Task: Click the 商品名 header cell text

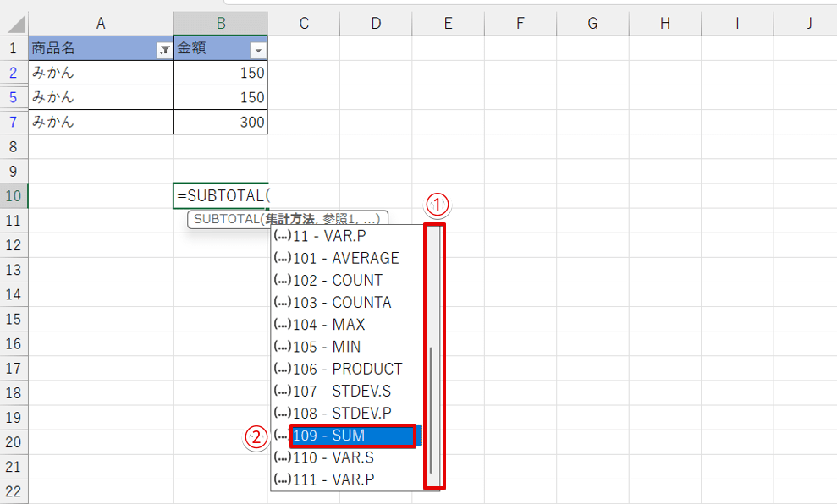Action: [x=52, y=48]
